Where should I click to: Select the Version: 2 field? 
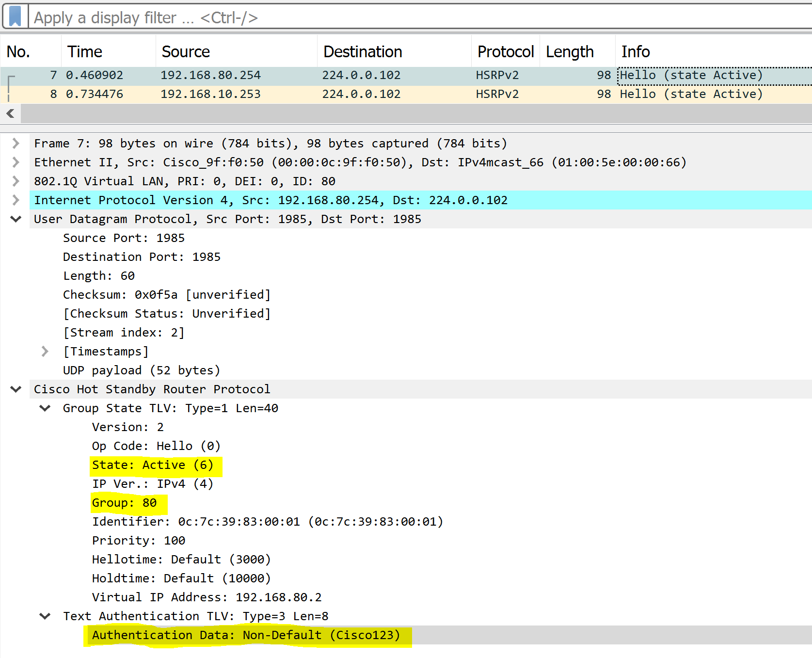[x=128, y=427]
